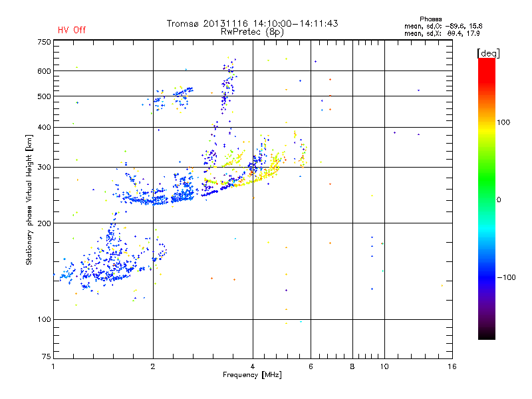Click the y-axis tick label '750'
The width and height of the screenshot is (532, 399).
pos(44,42)
